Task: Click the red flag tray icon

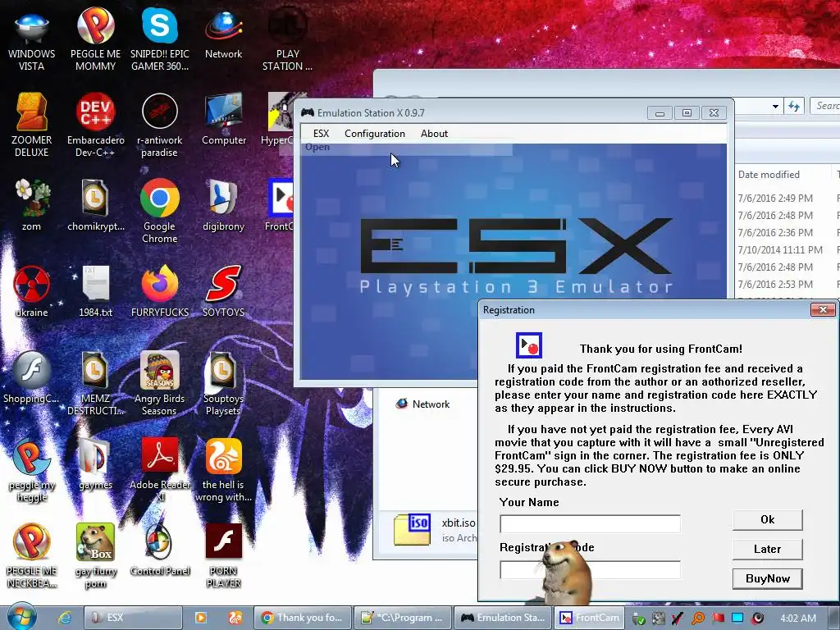Action: click(718, 619)
